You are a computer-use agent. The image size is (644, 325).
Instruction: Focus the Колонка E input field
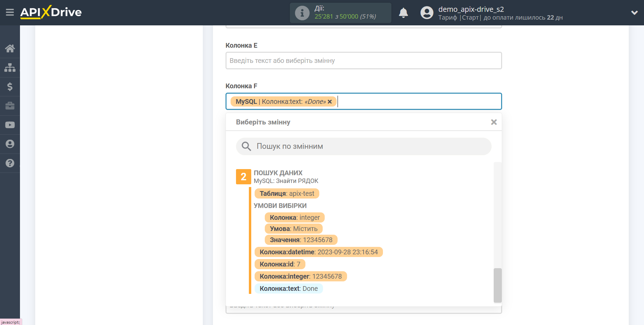click(364, 61)
